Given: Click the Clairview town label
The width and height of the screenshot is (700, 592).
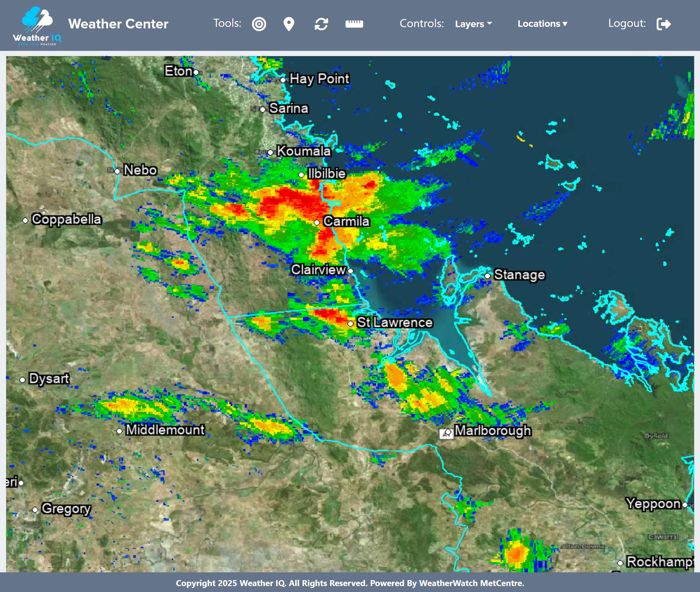Looking at the screenshot, I should [319, 270].
